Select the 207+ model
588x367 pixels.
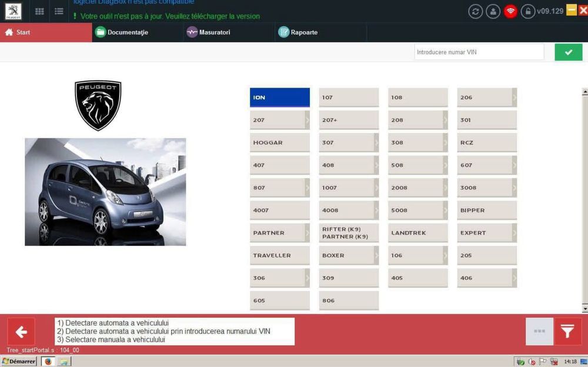(x=349, y=120)
